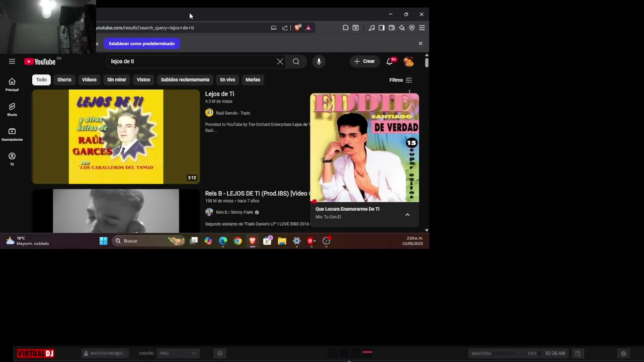Open Leo AI sparkle icon in toolbar
Screen dimensions: 644x362
click(401, 28)
